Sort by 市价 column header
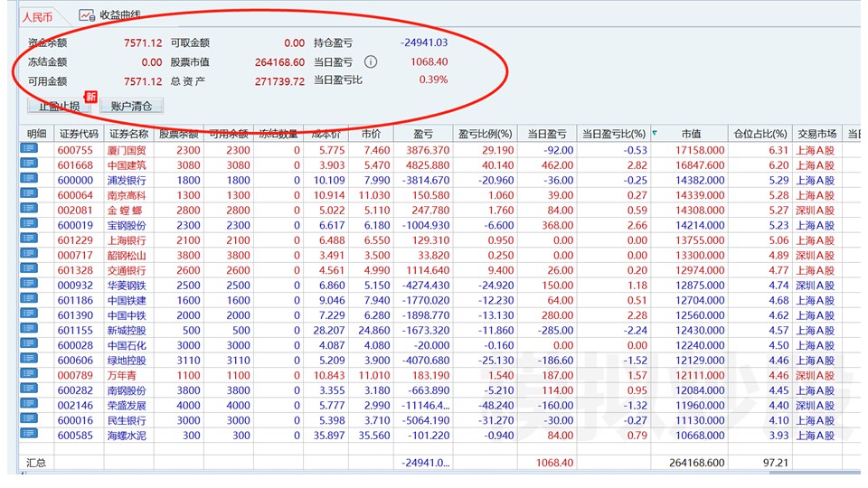Screen dimensions: 868x488 point(371,134)
